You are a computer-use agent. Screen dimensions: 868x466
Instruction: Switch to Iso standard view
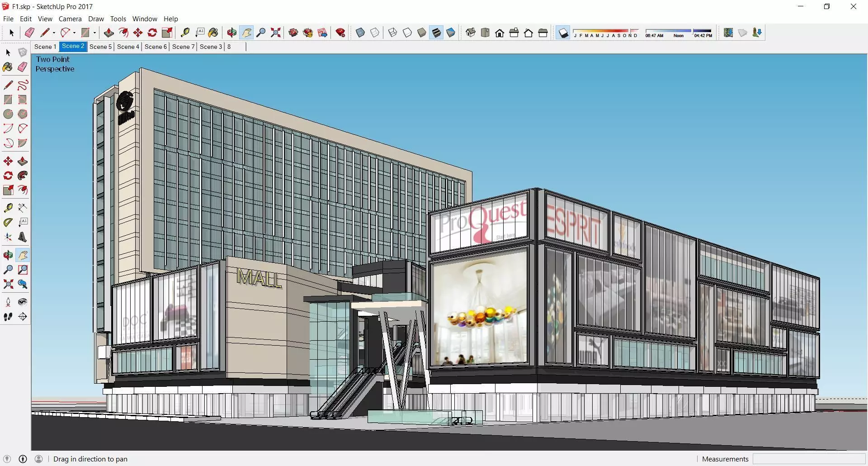pos(471,33)
